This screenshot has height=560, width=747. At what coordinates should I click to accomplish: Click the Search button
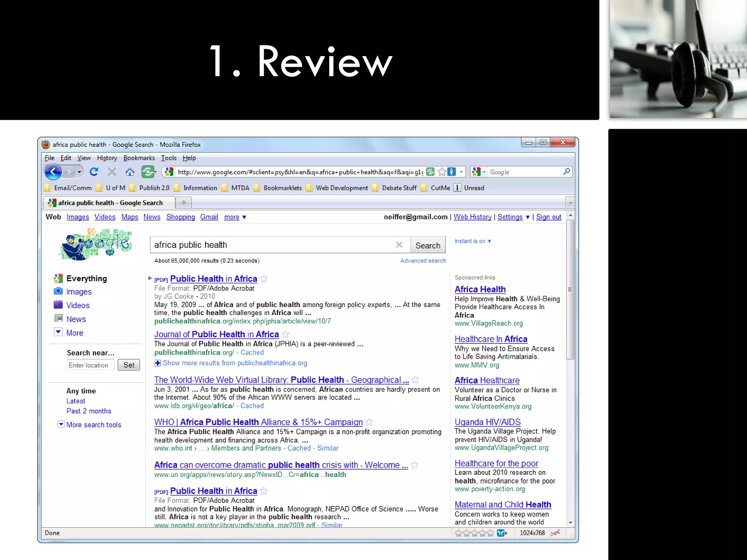click(428, 245)
